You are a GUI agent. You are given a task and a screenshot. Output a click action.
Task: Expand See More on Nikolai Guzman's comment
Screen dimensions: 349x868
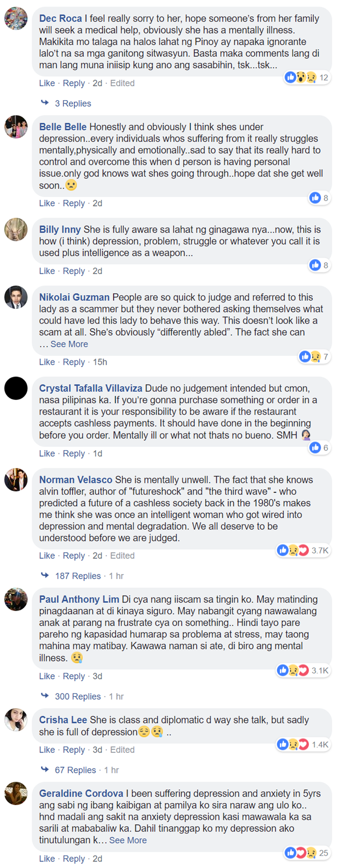(x=69, y=344)
